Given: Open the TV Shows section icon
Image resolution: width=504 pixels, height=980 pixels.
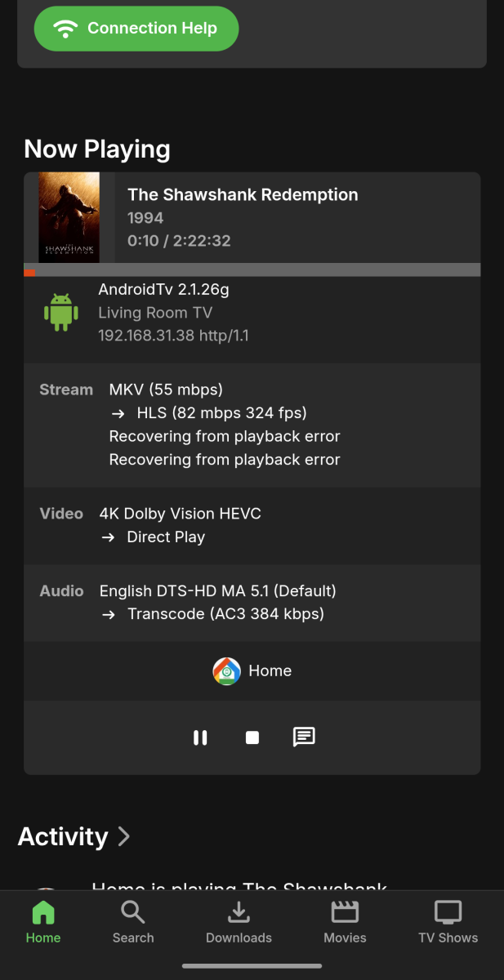Looking at the screenshot, I should (447, 912).
